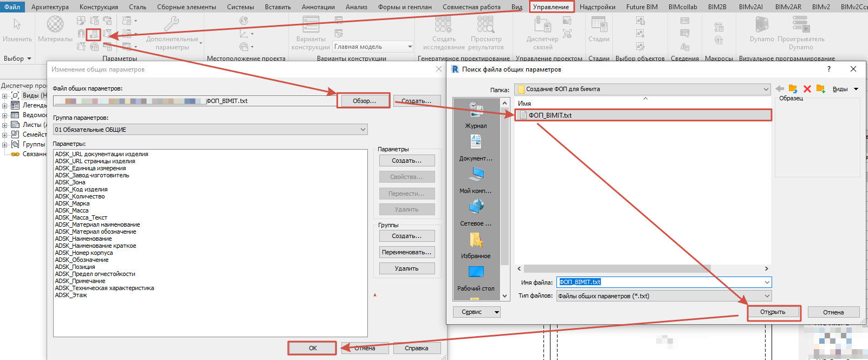Viewport: 868px width, 360px height.
Task: Click the back arrow in file dialog
Action: click(x=780, y=89)
